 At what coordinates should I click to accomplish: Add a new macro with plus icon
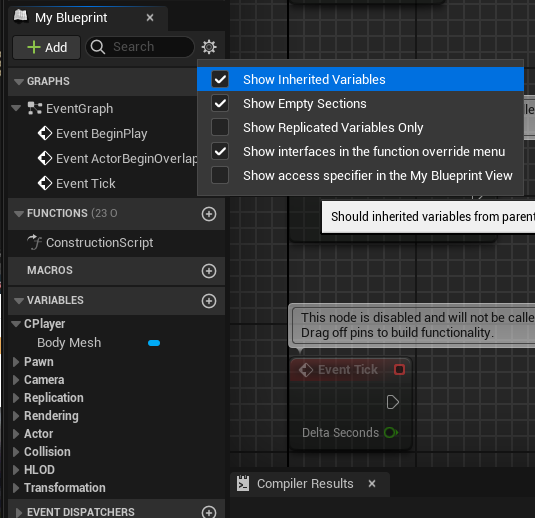[x=209, y=271]
